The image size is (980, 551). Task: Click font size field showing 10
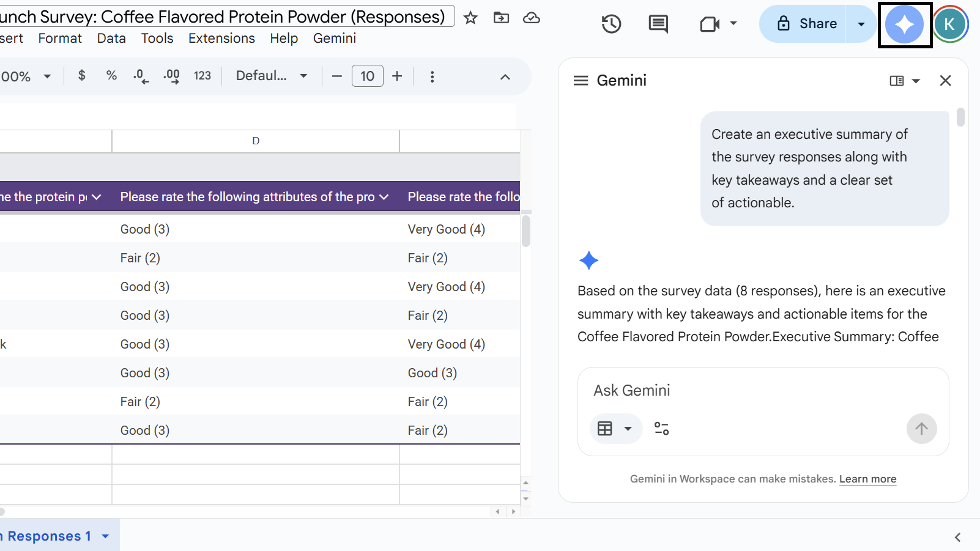368,76
